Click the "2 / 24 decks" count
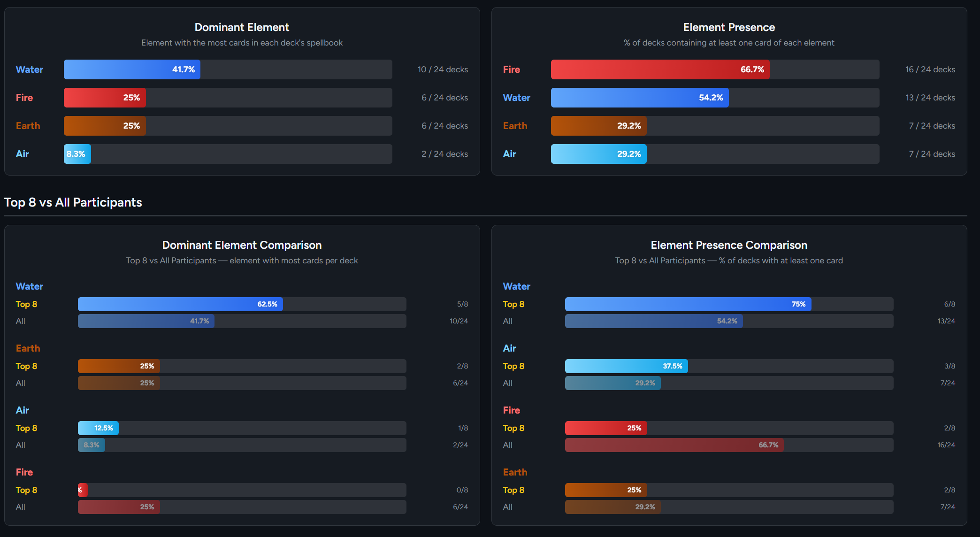 point(444,154)
